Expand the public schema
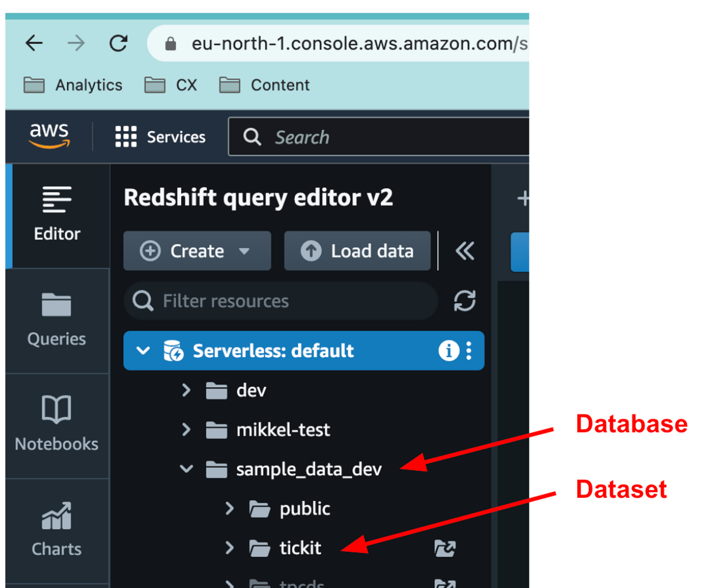 [229, 509]
